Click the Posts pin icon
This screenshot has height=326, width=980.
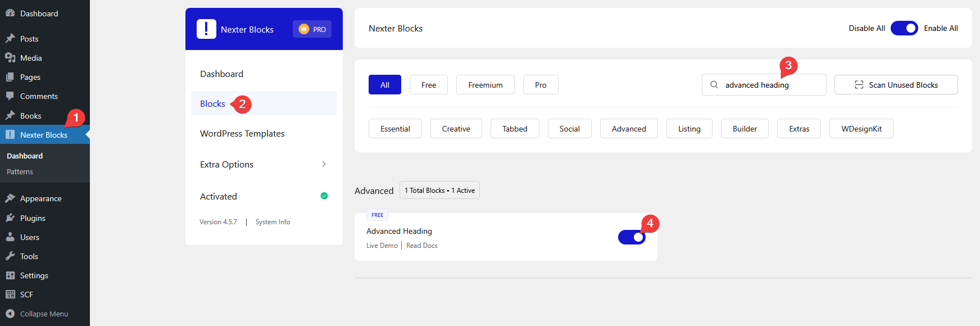pyautogui.click(x=10, y=39)
